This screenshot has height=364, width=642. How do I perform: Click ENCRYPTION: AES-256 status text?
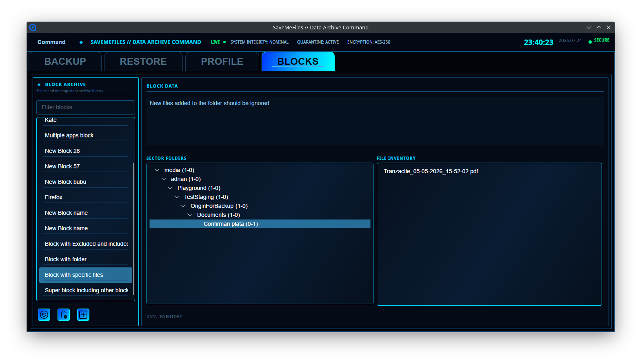369,42
